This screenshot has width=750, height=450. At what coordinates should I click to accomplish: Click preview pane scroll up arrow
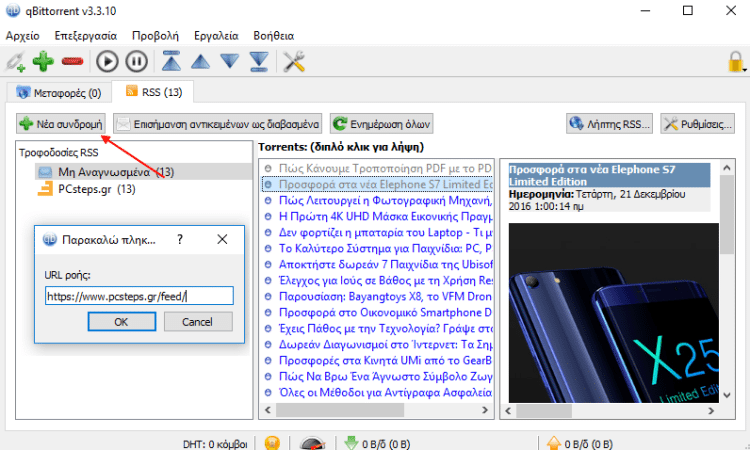click(727, 168)
